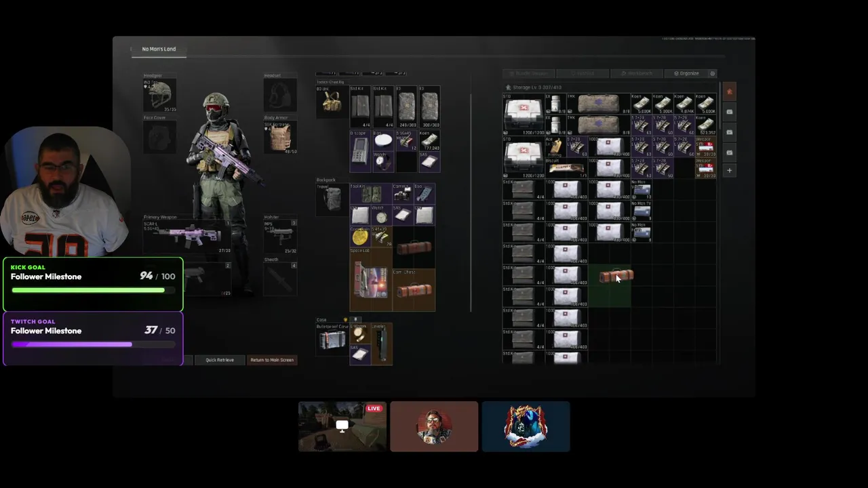
Task: Open the dragon emblem thumbnail
Action: 526,426
